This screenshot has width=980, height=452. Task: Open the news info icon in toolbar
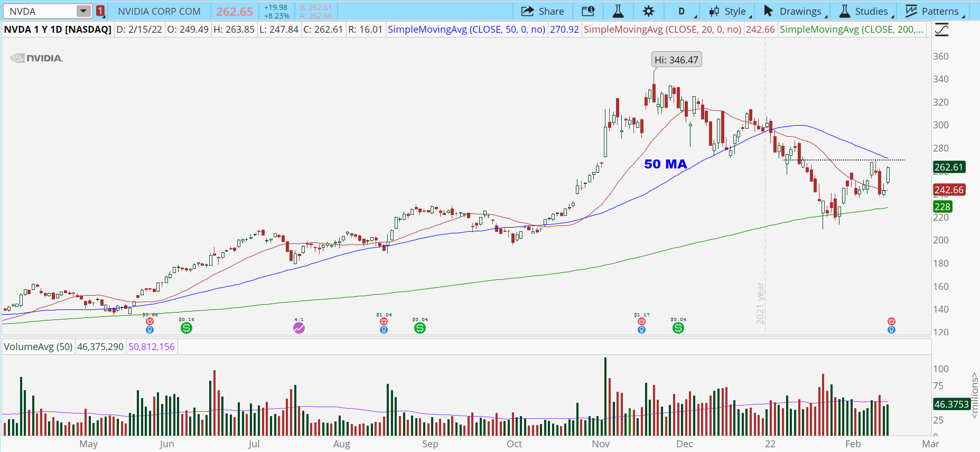point(588,11)
